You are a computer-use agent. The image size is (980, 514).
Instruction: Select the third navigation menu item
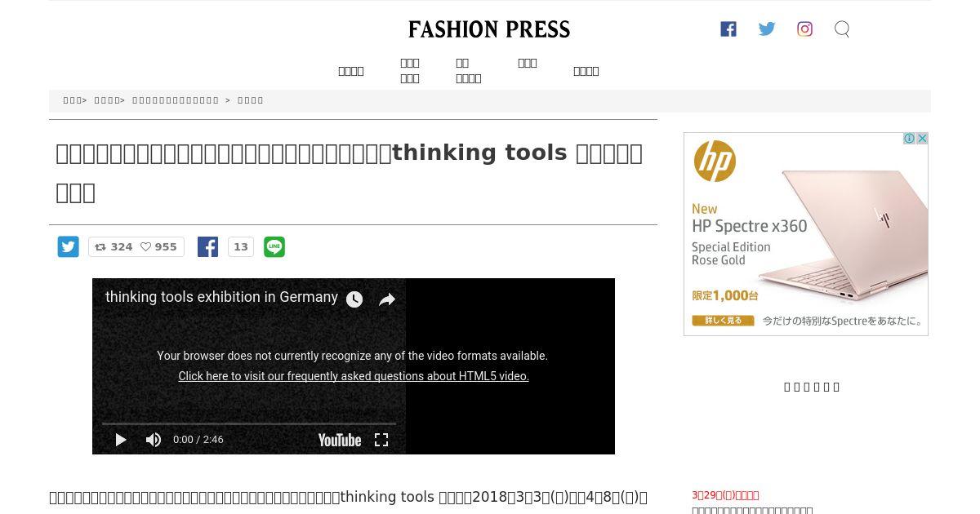tap(469, 70)
